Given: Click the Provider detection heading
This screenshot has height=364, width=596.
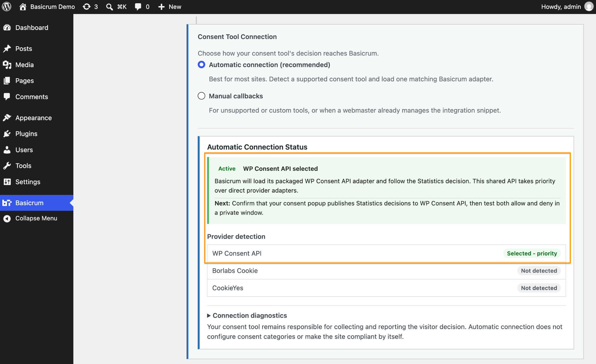Looking at the screenshot, I should 236,237.
